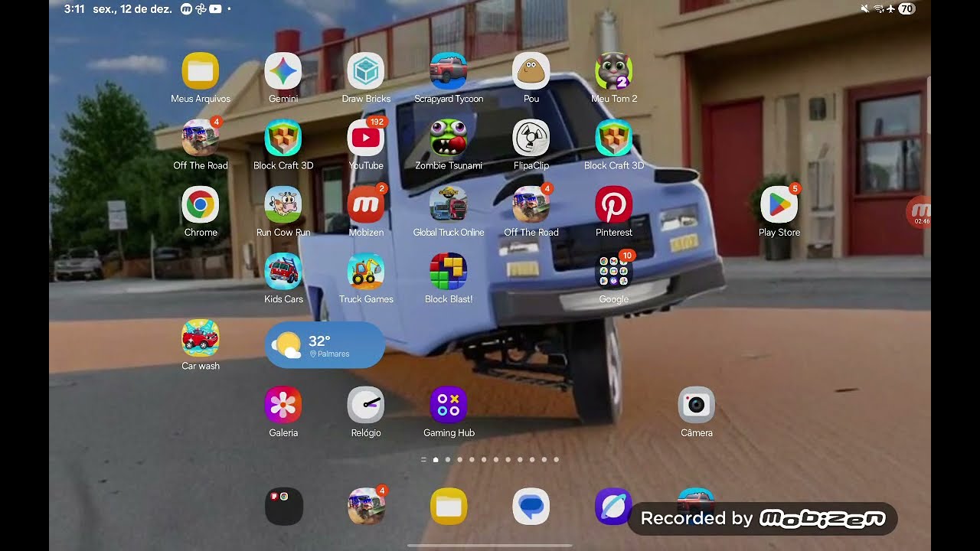This screenshot has width=980, height=551.
Task: Launch the Chrome browser
Action: [201, 204]
